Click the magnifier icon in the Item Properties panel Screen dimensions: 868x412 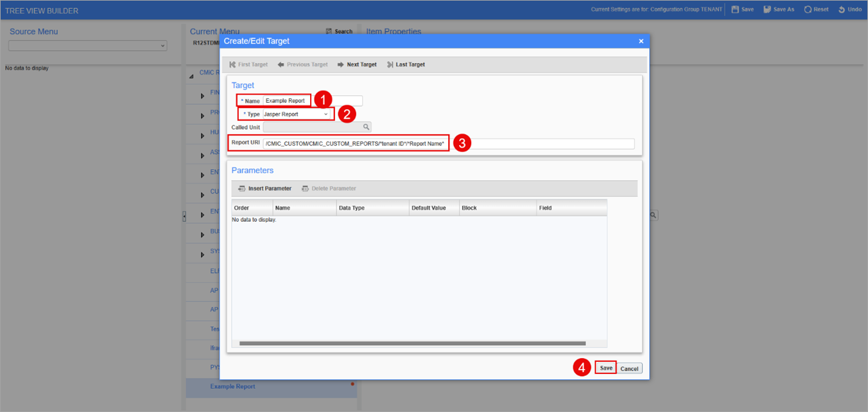coord(653,215)
